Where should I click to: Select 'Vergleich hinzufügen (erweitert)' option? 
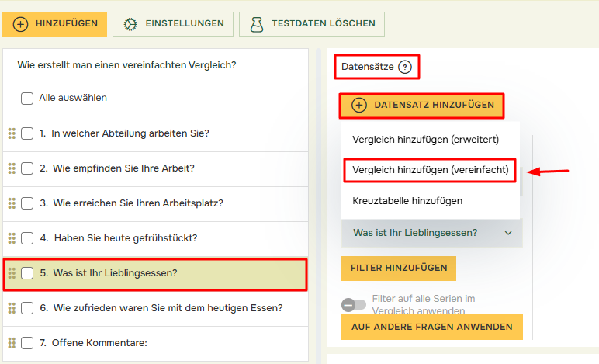pos(425,140)
